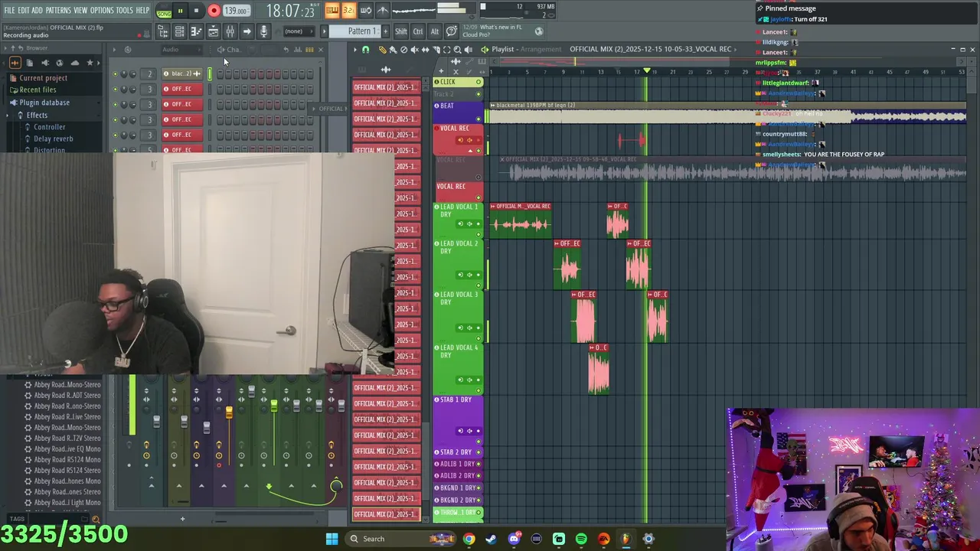The width and height of the screenshot is (980, 551).
Task: Open the TOOLS menu
Action: [x=125, y=10]
